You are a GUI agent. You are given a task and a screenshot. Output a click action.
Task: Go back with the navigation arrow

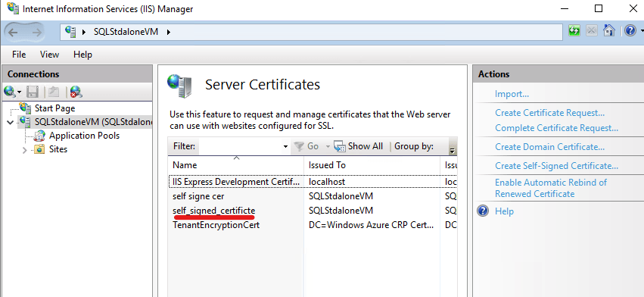click(x=13, y=32)
